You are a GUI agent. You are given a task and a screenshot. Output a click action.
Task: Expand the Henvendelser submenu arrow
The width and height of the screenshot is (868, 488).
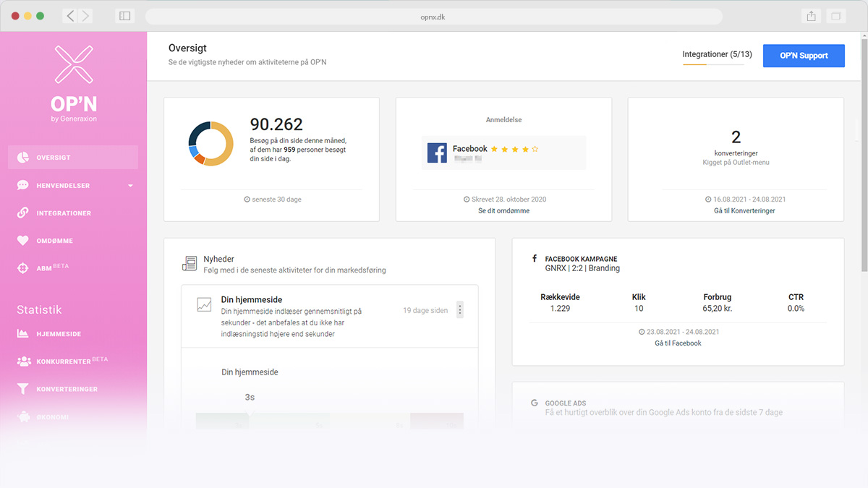pos(131,186)
